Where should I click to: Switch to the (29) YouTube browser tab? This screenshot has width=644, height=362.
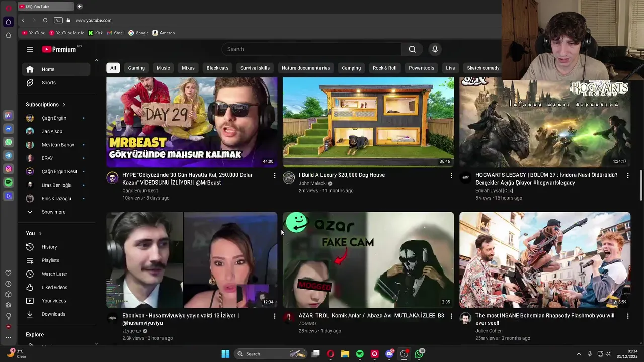[x=45, y=7]
